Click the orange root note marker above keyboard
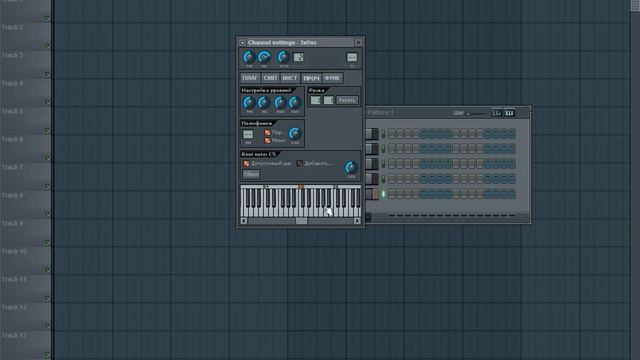The image size is (640, 360). click(x=301, y=187)
